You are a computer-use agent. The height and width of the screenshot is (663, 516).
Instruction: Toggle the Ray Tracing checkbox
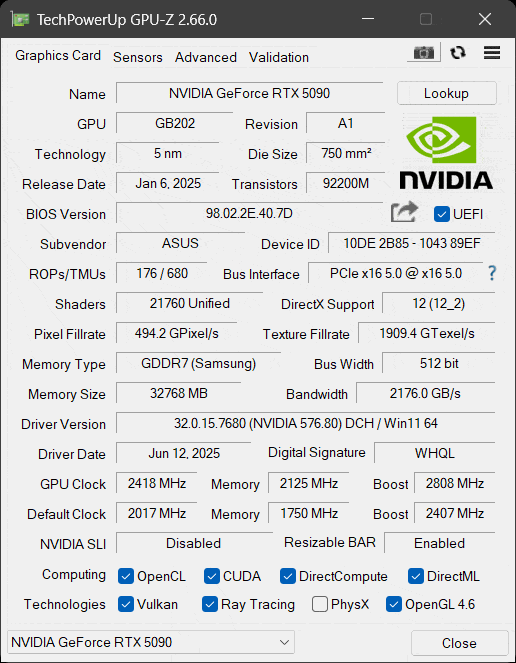click(x=210, y=604)
